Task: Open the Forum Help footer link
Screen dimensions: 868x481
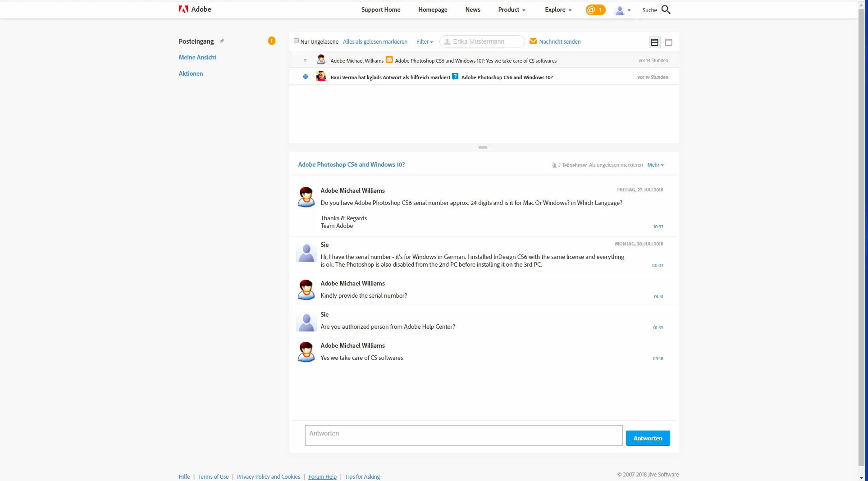Action: point(323,477)
